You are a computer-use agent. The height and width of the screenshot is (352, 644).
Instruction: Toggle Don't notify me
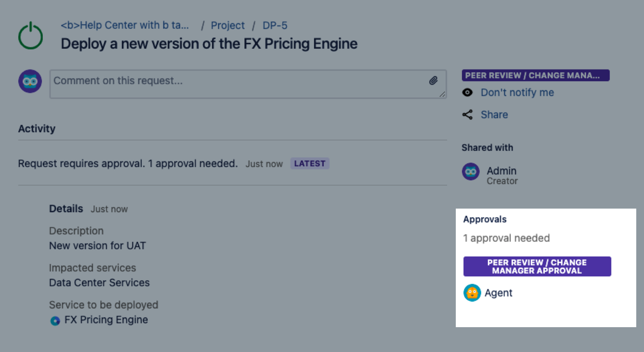point(517,93)
